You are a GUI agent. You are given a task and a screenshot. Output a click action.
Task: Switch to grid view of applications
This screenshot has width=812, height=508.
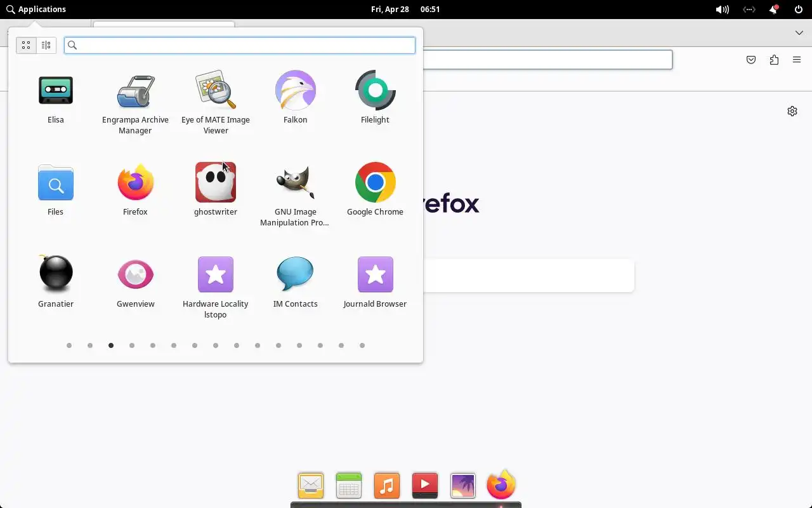pyautogui.click(x=26, y=45)
